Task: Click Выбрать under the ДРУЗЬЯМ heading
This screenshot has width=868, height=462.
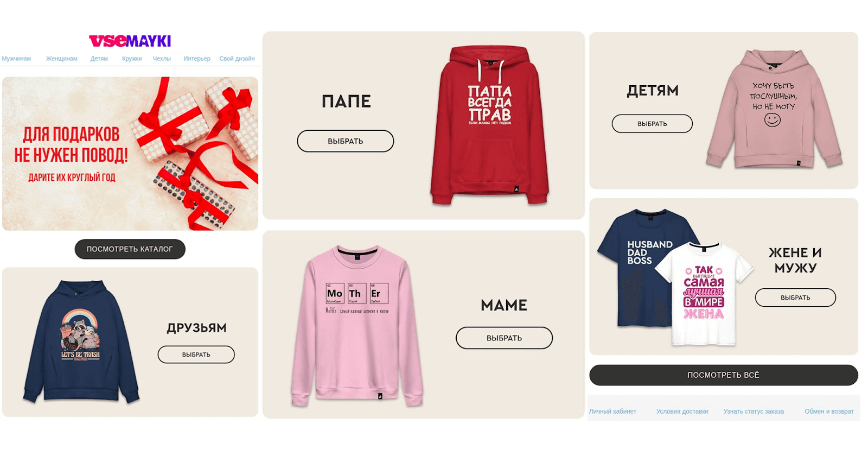Action: coord(196,355)
